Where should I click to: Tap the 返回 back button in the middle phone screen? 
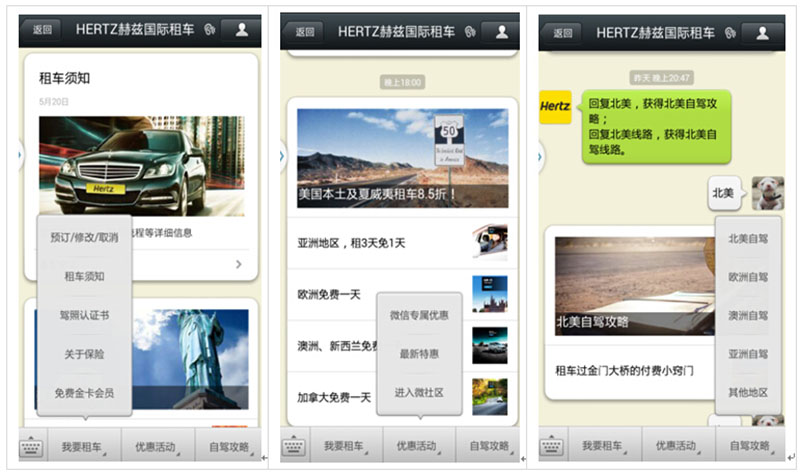304,32
